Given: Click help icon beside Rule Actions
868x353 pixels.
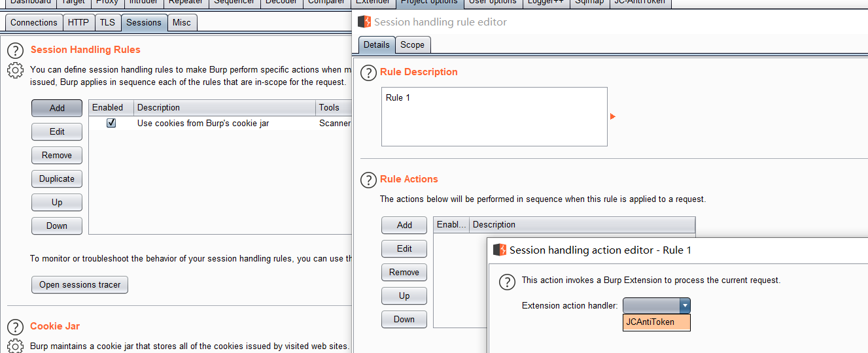Looking at the screenshot, I should 370,180.
